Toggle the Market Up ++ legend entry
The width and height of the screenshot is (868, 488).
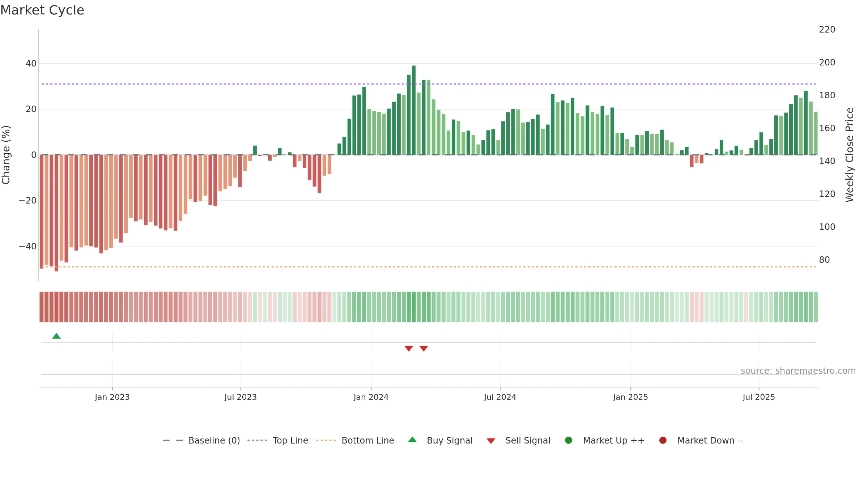tap(605, 440)
